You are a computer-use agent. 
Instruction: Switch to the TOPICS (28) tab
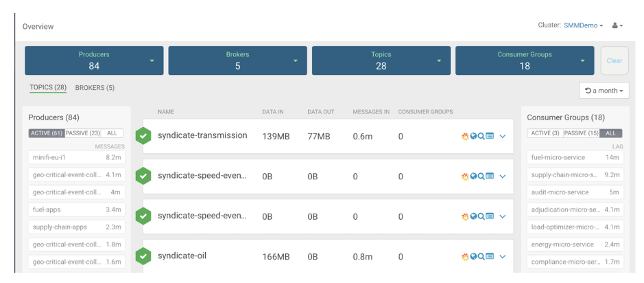coord(48,88)
